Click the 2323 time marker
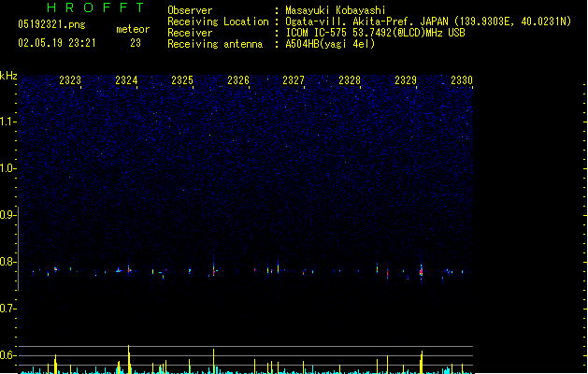This screenshot has height=374, width=588. coord(70,80)
